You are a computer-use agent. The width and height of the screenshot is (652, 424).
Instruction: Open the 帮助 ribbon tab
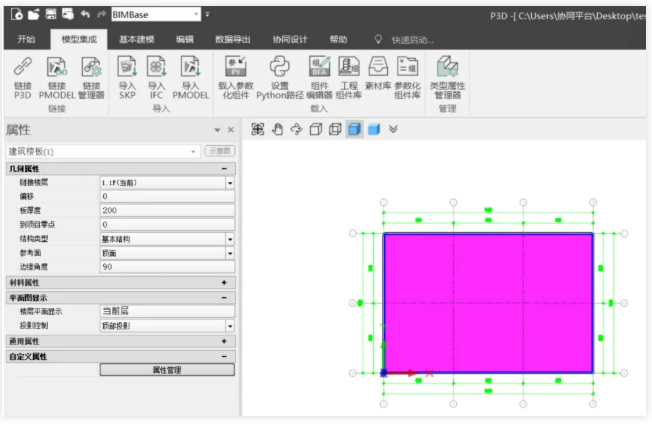click(338, 39)
